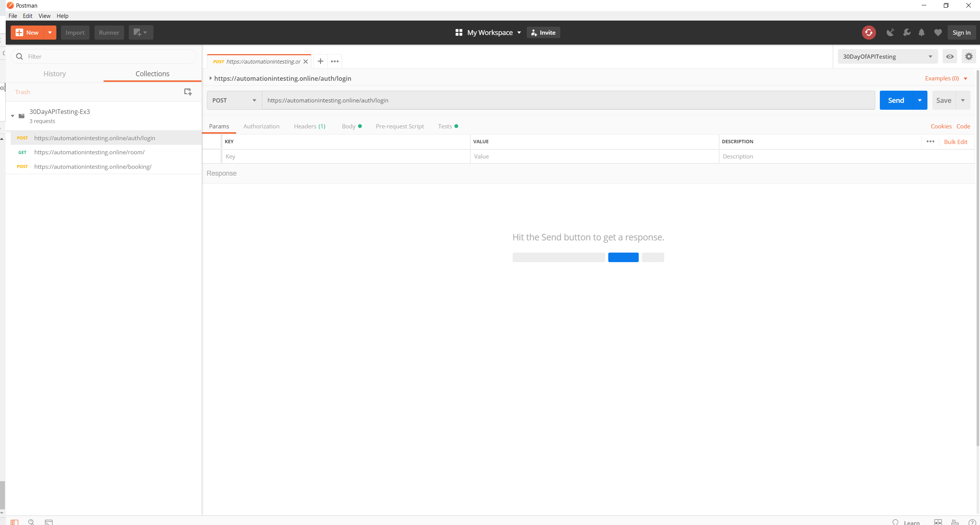Click the sync status icon
The width and height of the screenshot is (980, 525).
[869, 32]
